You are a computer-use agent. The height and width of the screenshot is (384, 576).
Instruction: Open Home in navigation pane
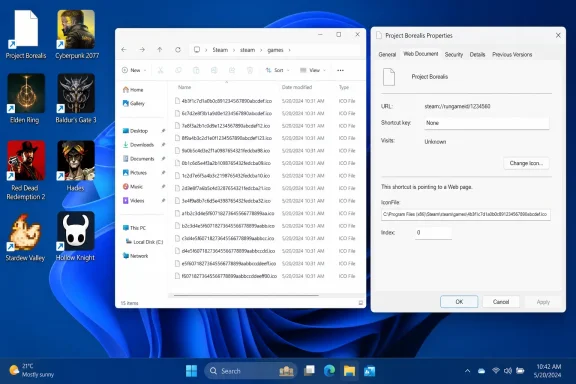133,90
